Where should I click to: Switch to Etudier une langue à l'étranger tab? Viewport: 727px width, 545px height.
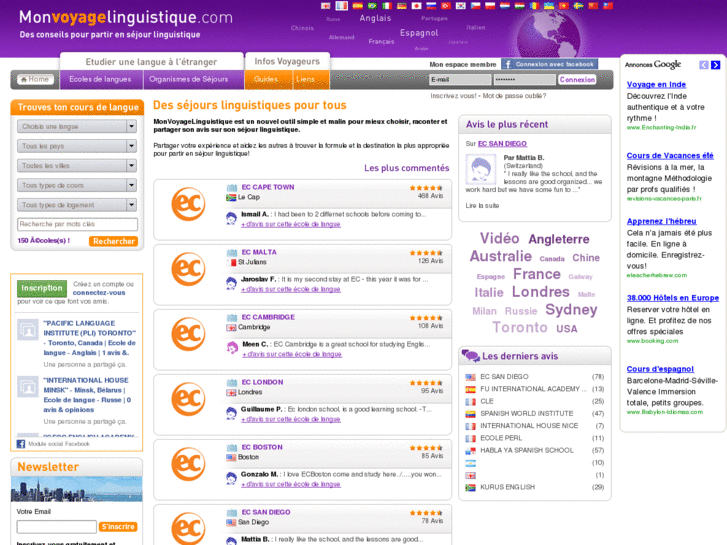[151, 62]
